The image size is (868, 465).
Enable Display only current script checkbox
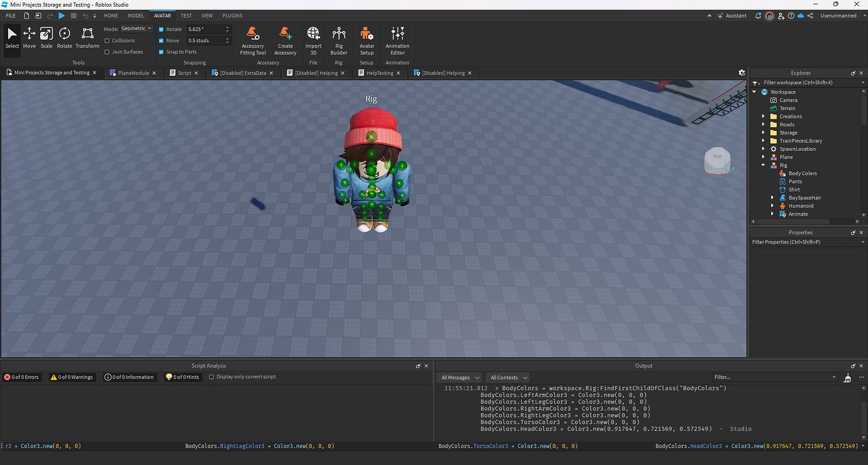[211, 377]
